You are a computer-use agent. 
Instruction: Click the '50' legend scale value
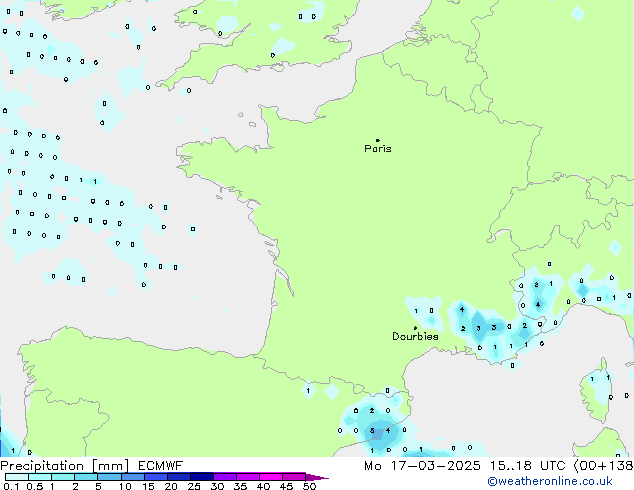(x=310, y=486)
